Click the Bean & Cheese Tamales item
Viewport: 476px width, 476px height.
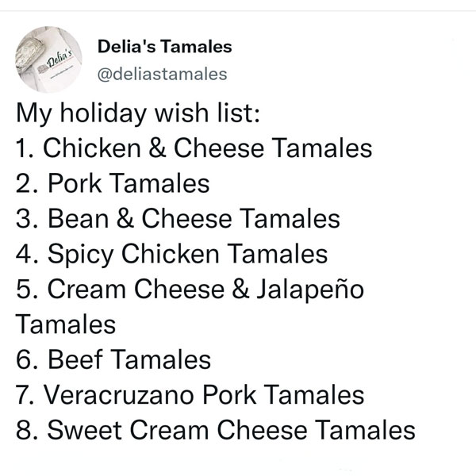pos(178,219)
